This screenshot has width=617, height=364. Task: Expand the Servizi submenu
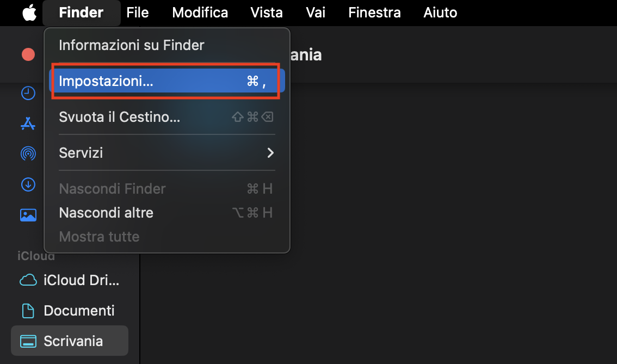coord(81,153)
